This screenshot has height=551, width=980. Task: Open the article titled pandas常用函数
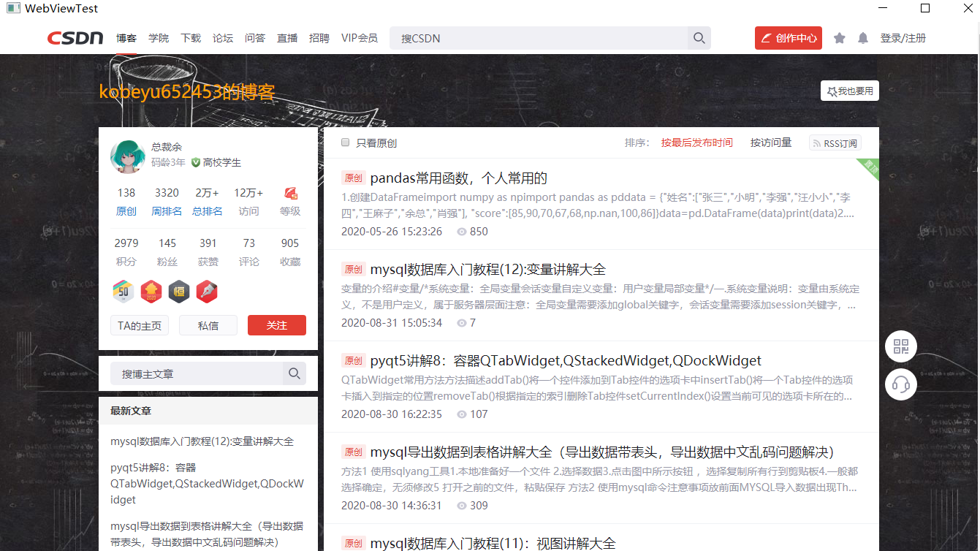click(x=457, y=177)
